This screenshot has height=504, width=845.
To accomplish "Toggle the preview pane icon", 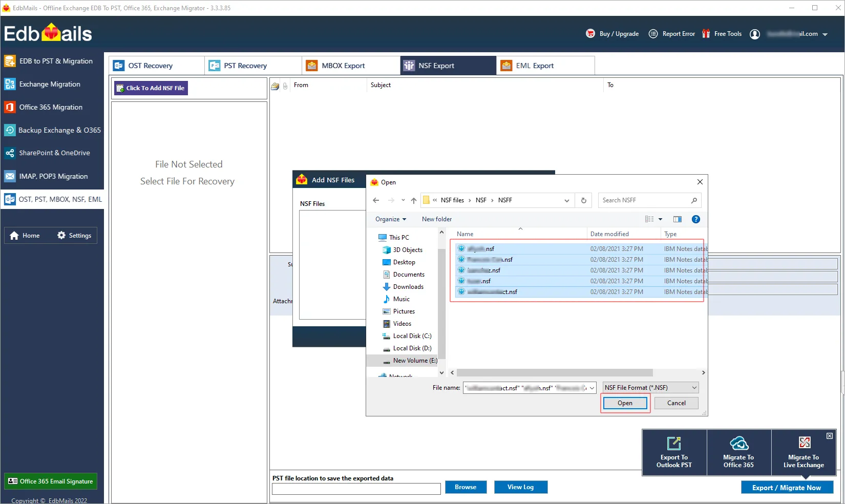I will pyautogui.click(x=677, y=219).
